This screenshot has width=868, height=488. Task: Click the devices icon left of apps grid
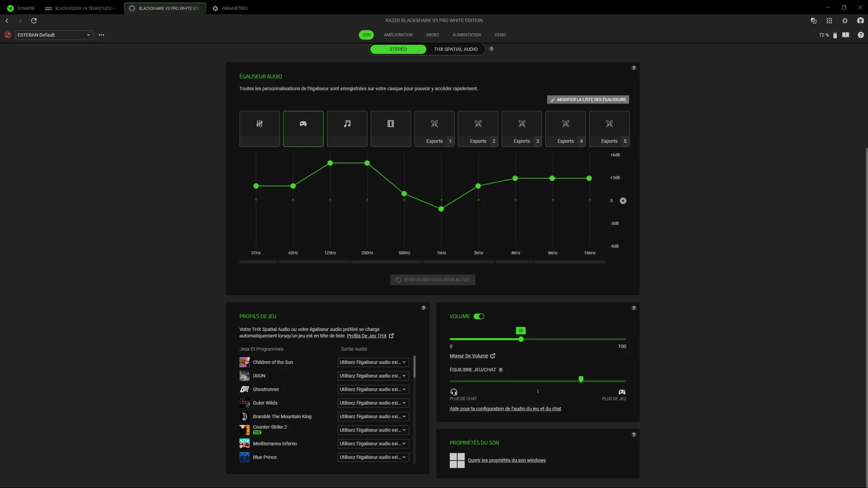pyautogui.click(x=814, y=21)
